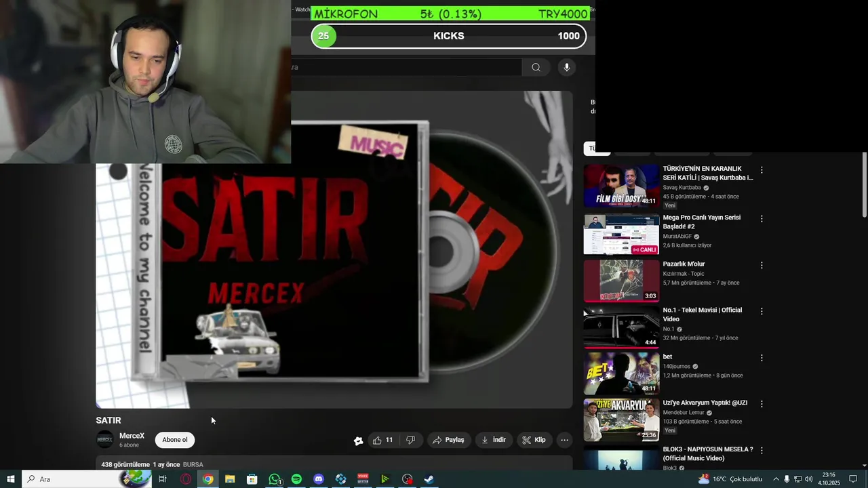Screen dimensions: 868x488
Task: Click the SATIR video player
Action: pos(334,249)
